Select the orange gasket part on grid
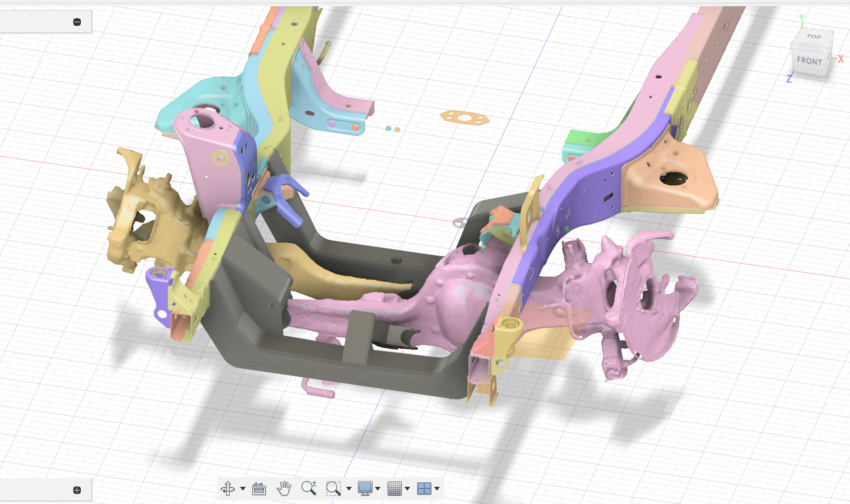 click(x=464, y=117)
